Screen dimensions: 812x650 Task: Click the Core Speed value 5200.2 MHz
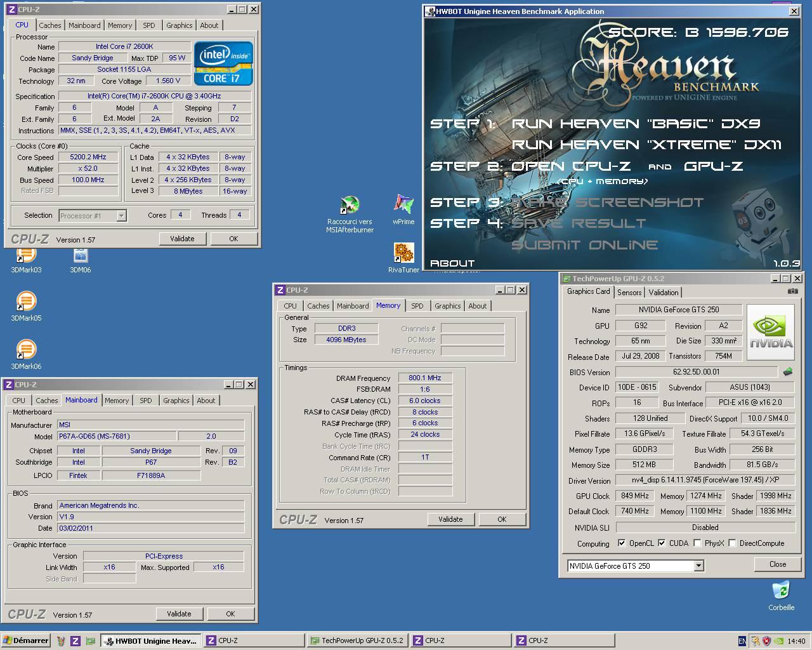coord(88,157)
